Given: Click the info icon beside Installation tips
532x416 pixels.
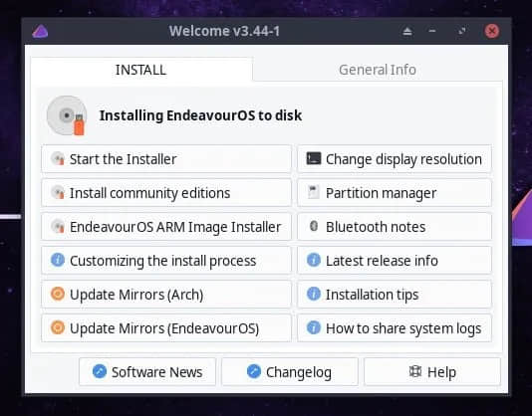Looking at the screenshot, I should pyautogui.click(x=314, y=294).
